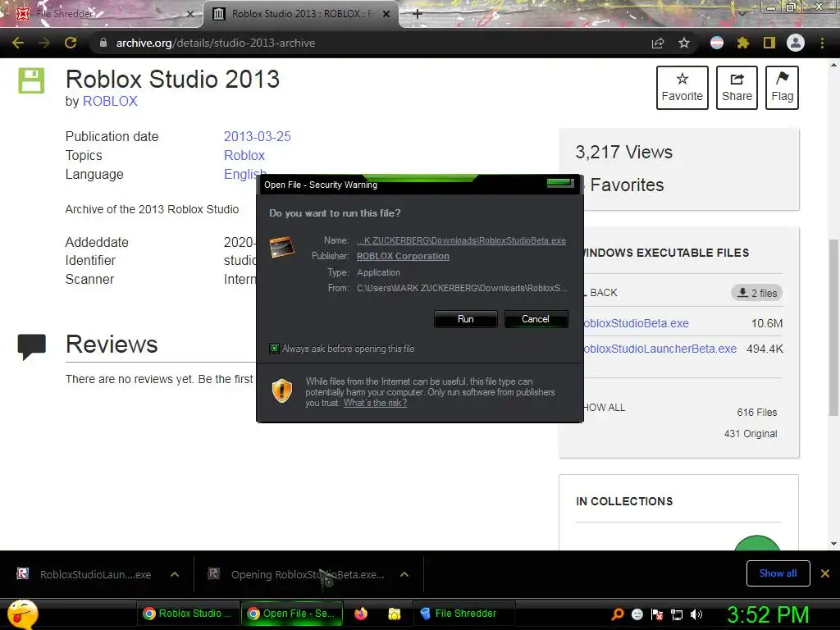The height and width of the screenshot is (630, 840).
Task: Reload the archive.org page
Action: (x=71, y=43)
